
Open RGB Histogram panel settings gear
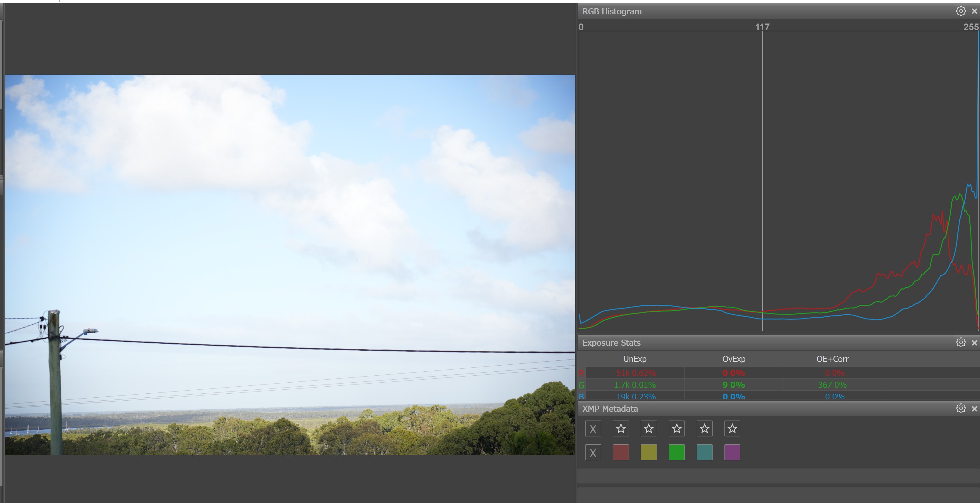click(960, 11)
